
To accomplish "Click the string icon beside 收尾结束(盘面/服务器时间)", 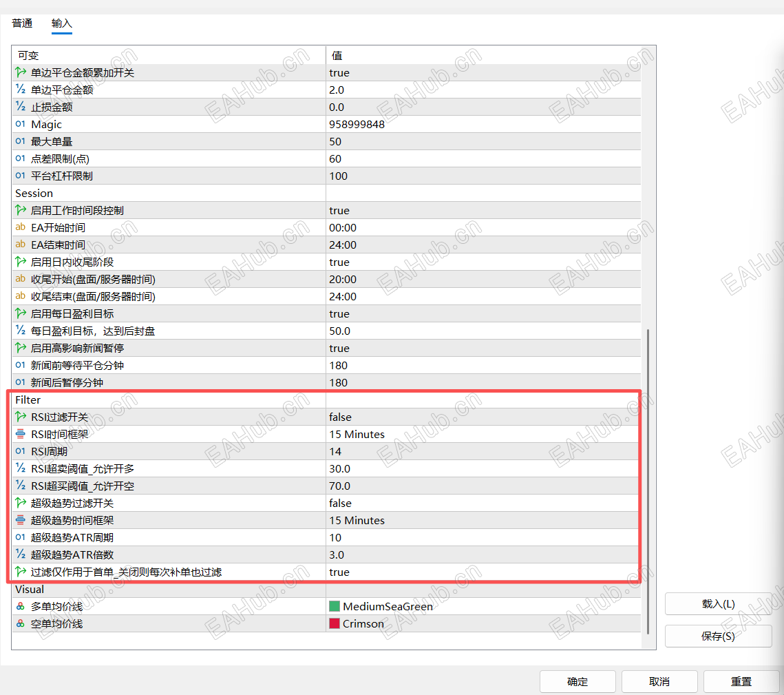I will pyautogui.click(x=21, y=296).
